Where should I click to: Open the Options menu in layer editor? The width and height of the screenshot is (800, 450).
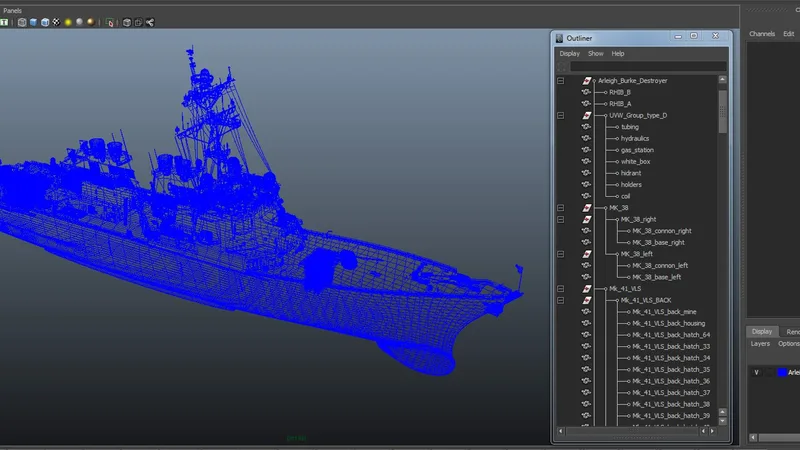[x=789, y=344]
